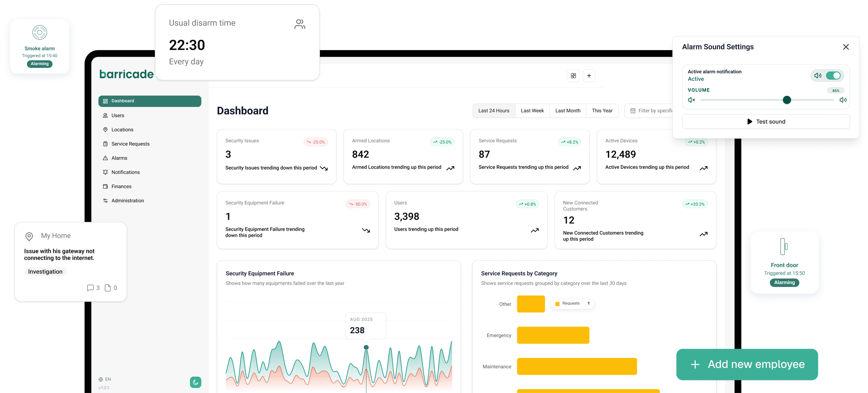Click trend arrow on Security Equipment Failure card
Image resolution: width=868 pixels, height=393 pixels.
coord(366,230)
